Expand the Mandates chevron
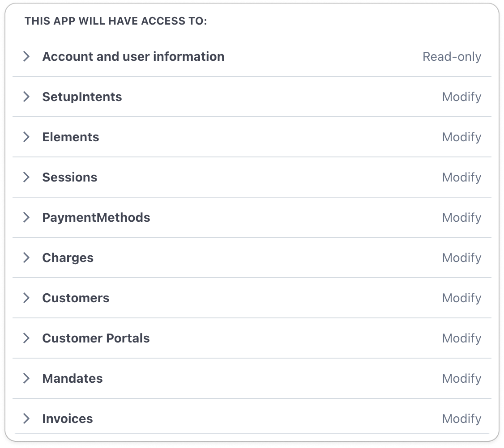This screenshot has height=448, width=504. 27,378
